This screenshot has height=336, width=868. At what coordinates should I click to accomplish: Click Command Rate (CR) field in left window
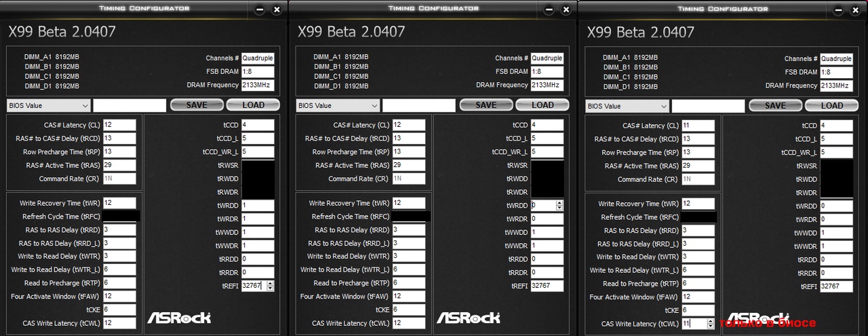click(x=119, y=179)
